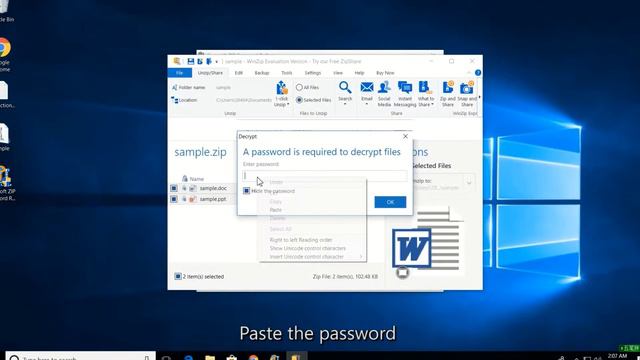The image size is (640, 360).
Task: Click the taskbar clock showing 2:07 AM
Action: (617, 356)
